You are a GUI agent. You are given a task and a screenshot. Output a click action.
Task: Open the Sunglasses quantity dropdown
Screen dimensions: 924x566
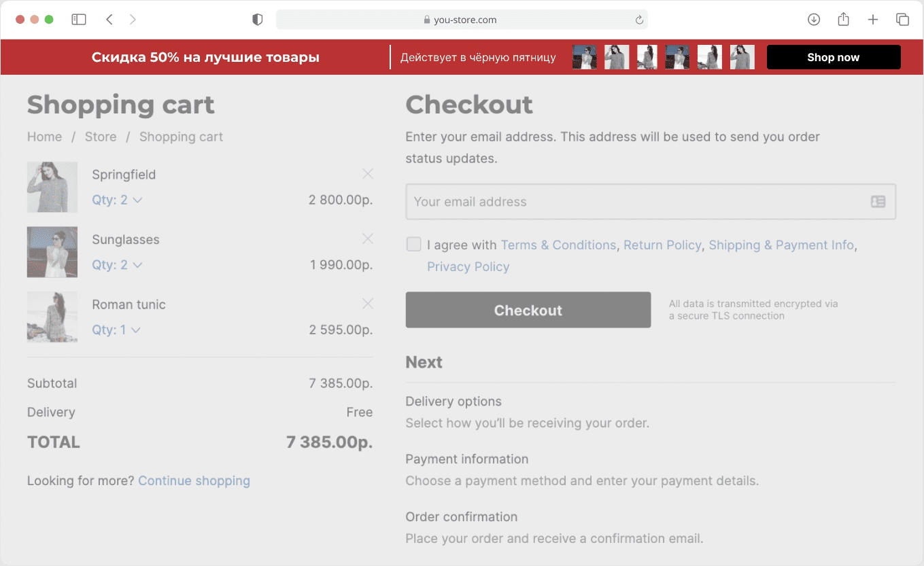click(117, 265)
